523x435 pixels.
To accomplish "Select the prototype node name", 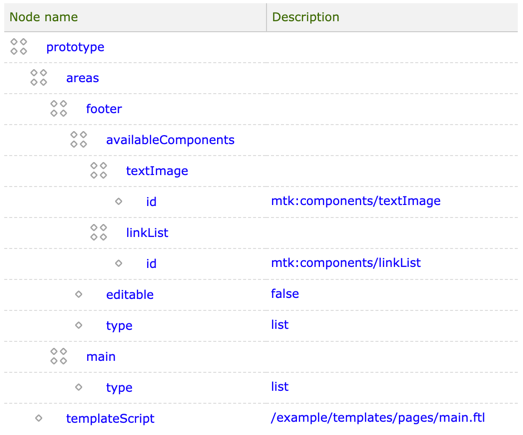I will tap(75, 47).
